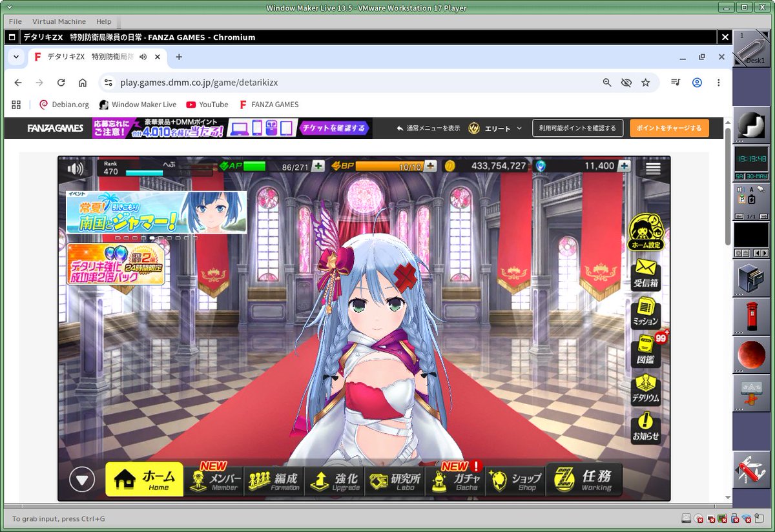Open the Debian.org bookmark
Image resolution: width=775 pixels, height=532 pixels.
tap(64, 105)
